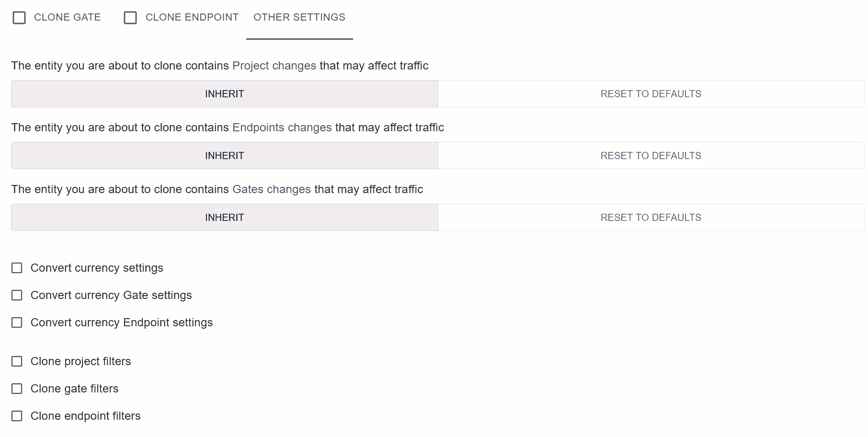Choose Reset to Defaults for Gates changes
The height and width of the screenshot is (437, 868).
coord(651,218)
